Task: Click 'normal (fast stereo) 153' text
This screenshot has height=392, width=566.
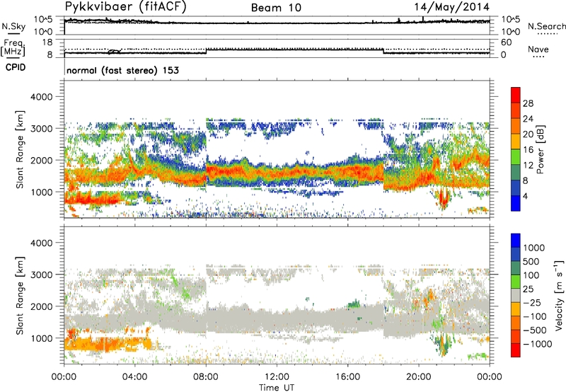Action: [x=122, y=70]
